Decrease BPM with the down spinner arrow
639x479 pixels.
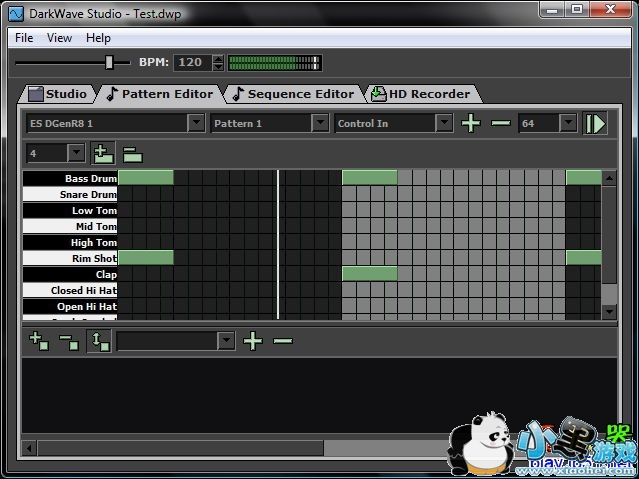pyautogui.click(x=218, y=67)
